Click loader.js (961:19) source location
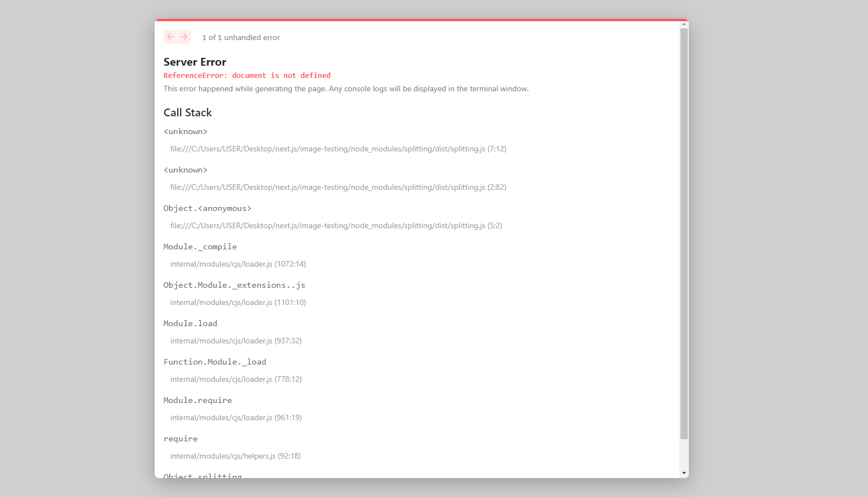Image resolution: width=868 pixels, height=497 pixels. coord(236,417)
